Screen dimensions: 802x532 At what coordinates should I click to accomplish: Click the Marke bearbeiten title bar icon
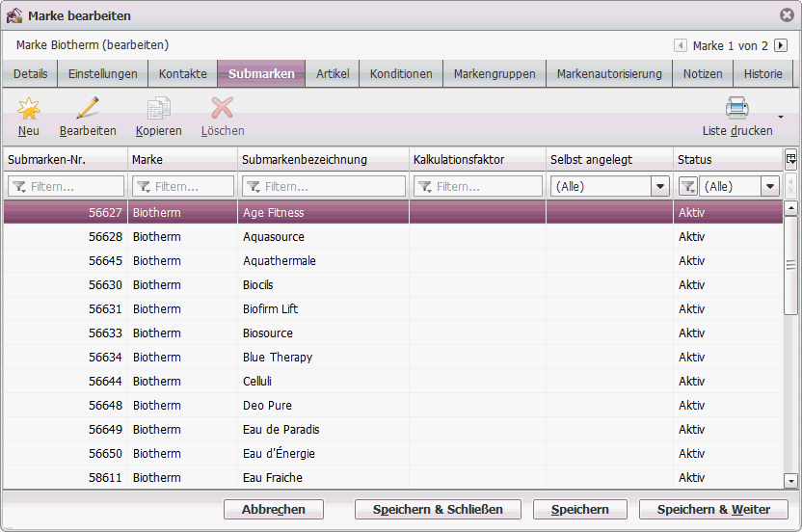point(14,15)
